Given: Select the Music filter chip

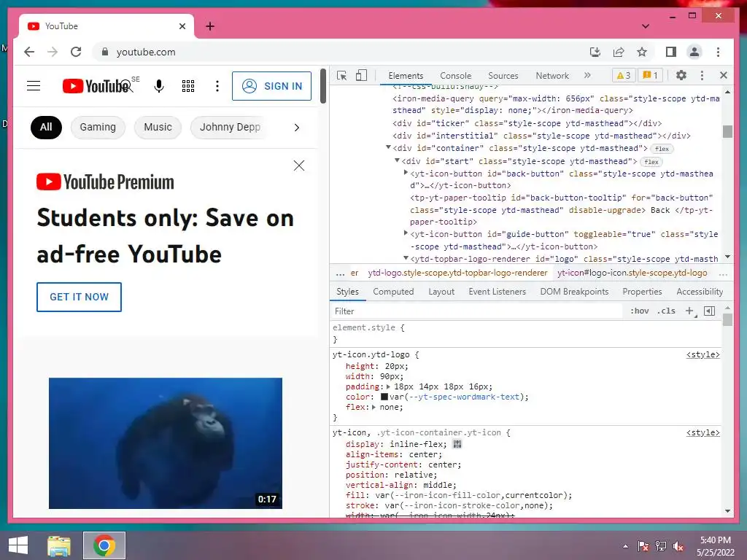Looking at the screenshot, I should 158,127.
